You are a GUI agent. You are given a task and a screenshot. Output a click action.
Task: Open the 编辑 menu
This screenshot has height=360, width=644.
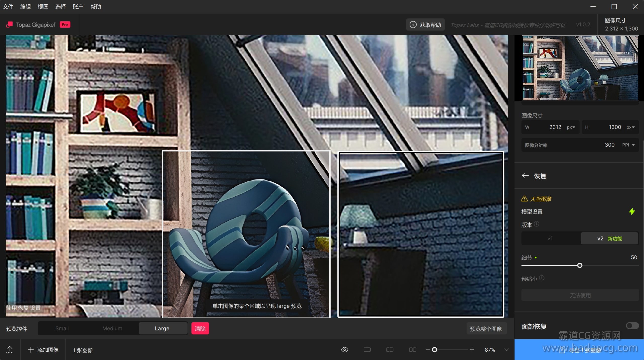(25, 7)
